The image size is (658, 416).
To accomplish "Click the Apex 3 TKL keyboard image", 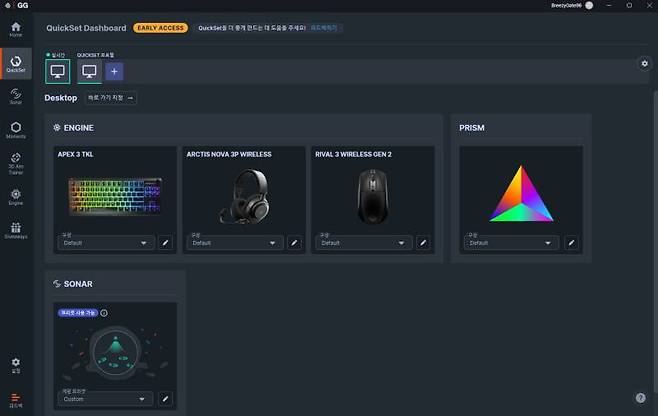I will click(x=115, y=196).
